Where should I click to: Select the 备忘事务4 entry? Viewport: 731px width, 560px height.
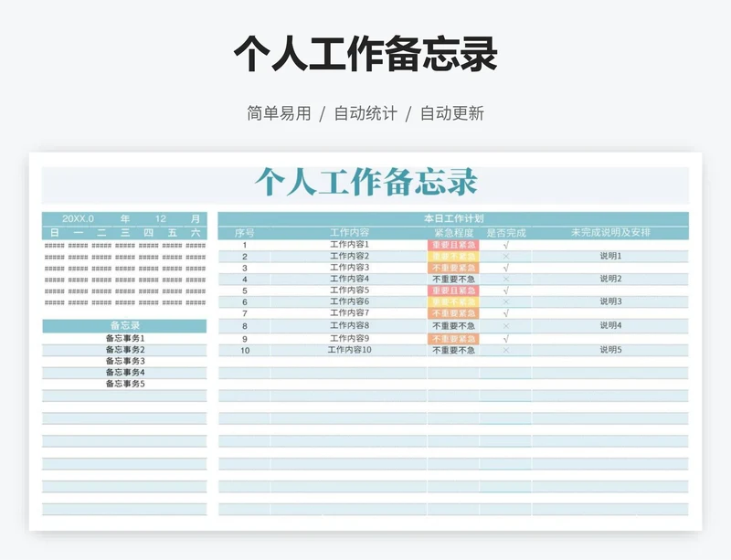coord(125,373)
